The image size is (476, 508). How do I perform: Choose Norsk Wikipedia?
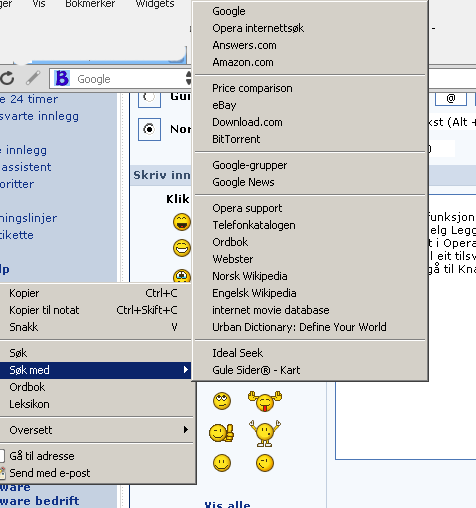[310, 276]
